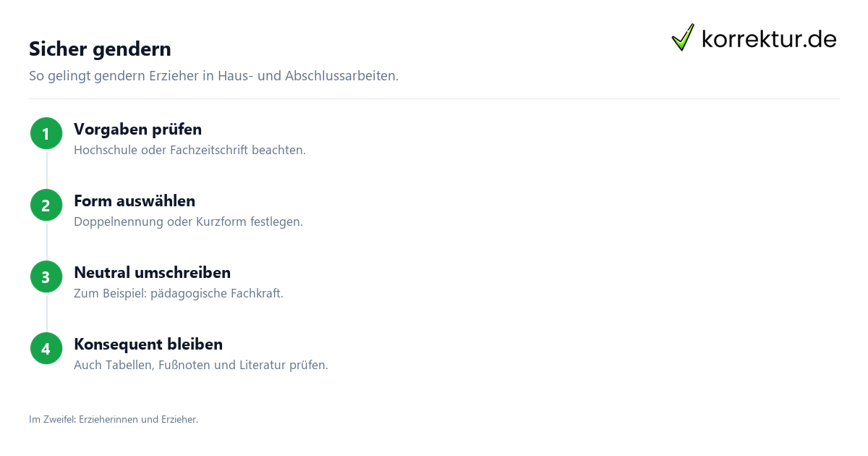Click the green step 1 circle

point(46,133)
